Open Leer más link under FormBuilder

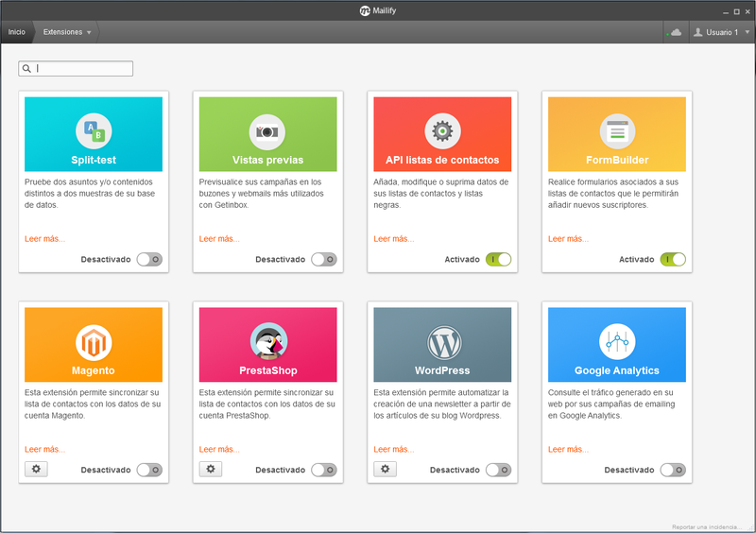569,239
